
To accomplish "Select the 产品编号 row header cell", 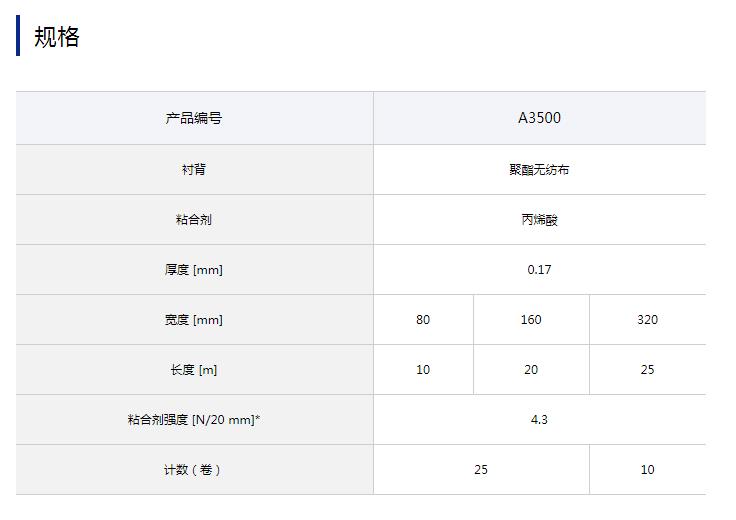I will click(194, 118).
